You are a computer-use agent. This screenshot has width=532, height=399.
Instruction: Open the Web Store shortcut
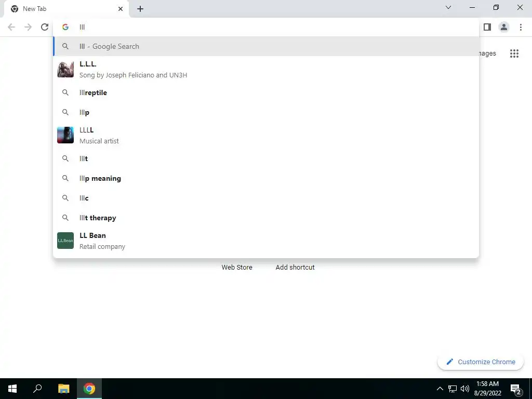point(237,268)
